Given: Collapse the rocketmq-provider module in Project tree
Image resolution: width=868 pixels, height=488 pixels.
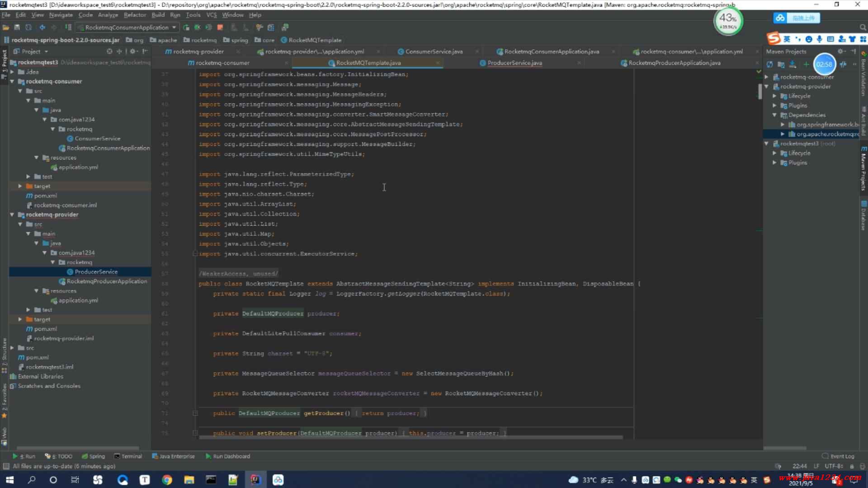Looking at the screenshot, I should point(12,215).
